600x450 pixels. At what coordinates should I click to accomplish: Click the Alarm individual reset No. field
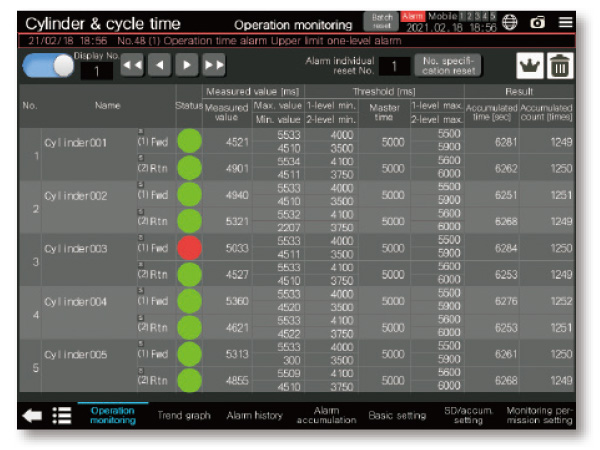click(x=394, y=66)
